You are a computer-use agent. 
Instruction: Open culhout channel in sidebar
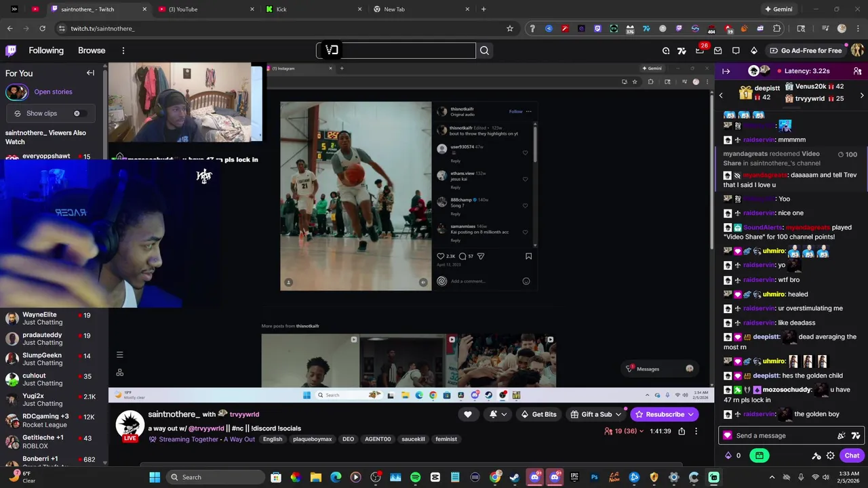tap(54, 380)
